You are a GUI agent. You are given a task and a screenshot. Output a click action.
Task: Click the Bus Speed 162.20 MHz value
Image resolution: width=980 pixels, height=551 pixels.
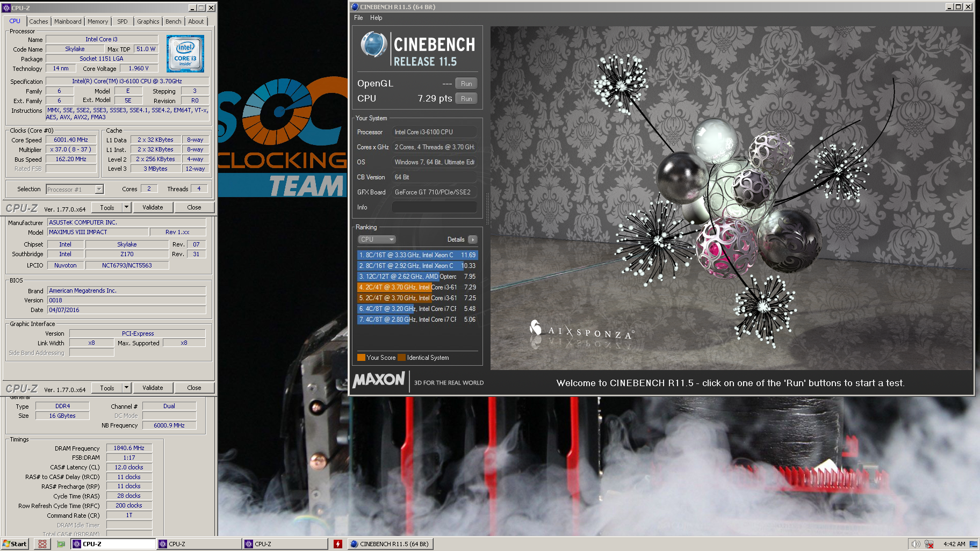71,159
